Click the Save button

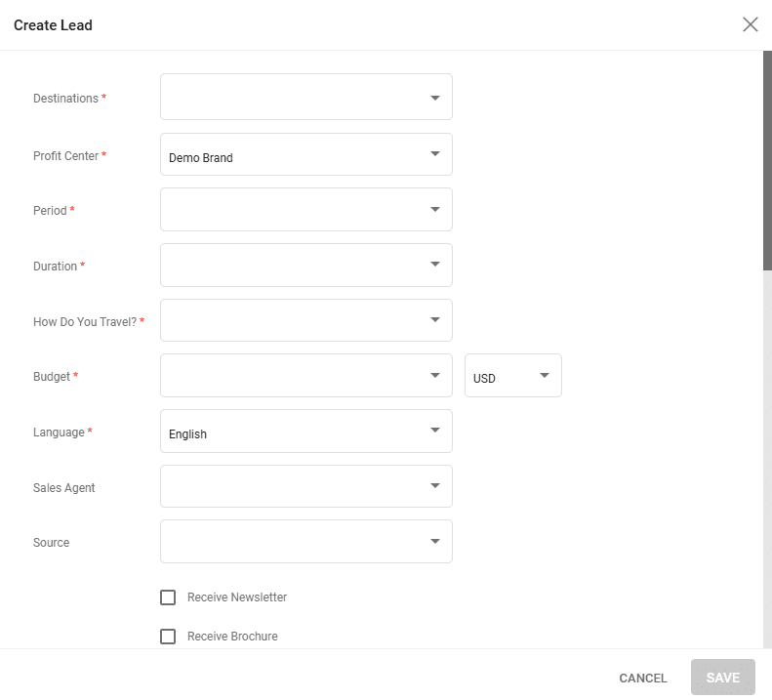coord(722,678)
